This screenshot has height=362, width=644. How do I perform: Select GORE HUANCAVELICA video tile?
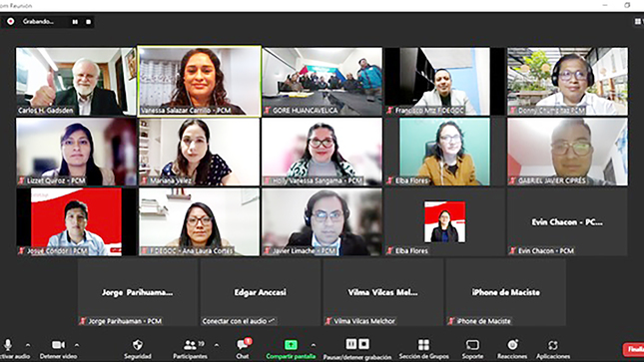[x=322, y=81]
